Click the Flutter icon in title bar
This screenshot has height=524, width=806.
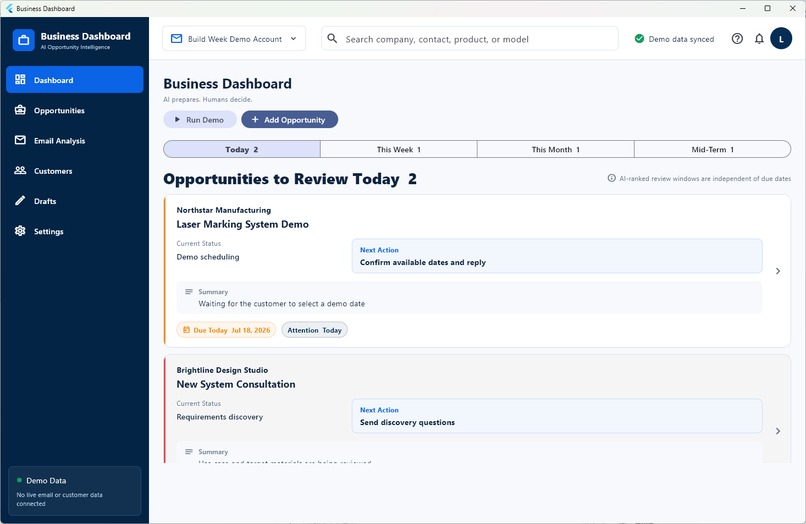[x=9, y=8]
